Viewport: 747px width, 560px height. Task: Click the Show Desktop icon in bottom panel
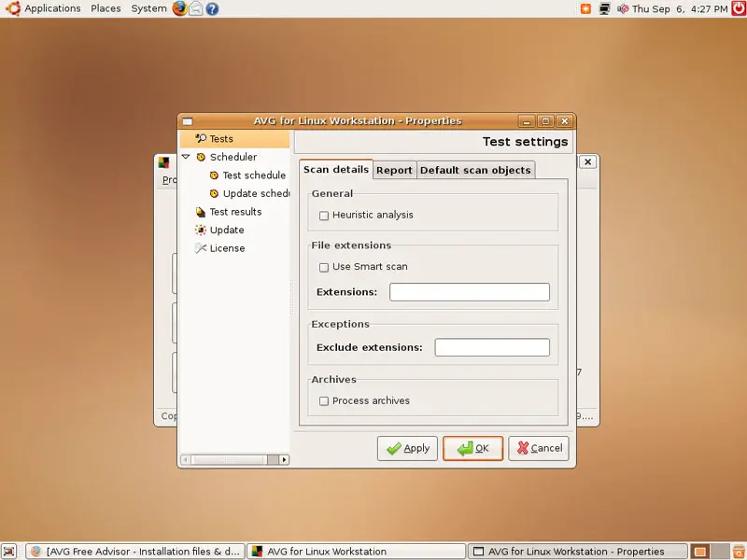(9, 552)
